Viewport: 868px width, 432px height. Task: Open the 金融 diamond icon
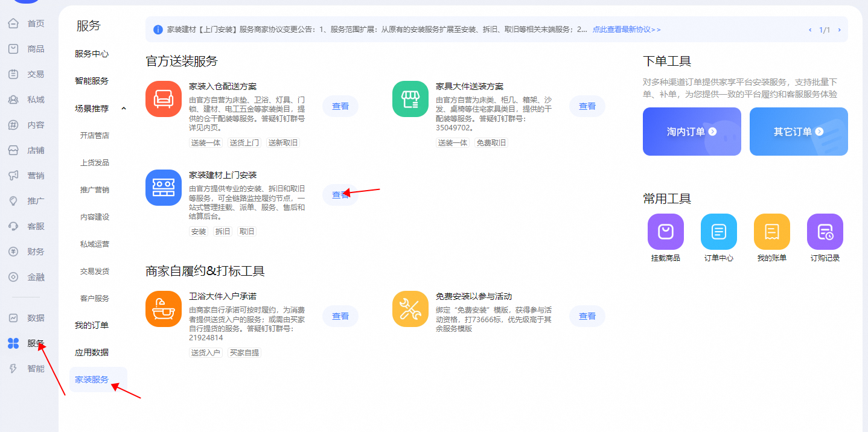click(13, 277)
